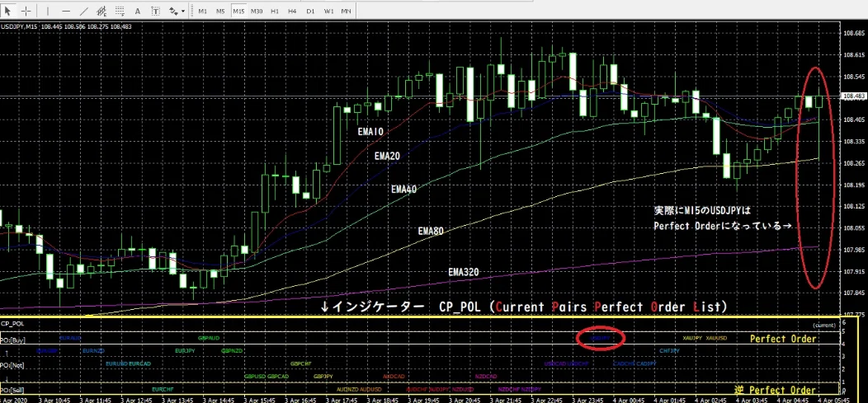The image size is (868, 403).
Task: Click the CHFJPY pair label
Action: 669,350
